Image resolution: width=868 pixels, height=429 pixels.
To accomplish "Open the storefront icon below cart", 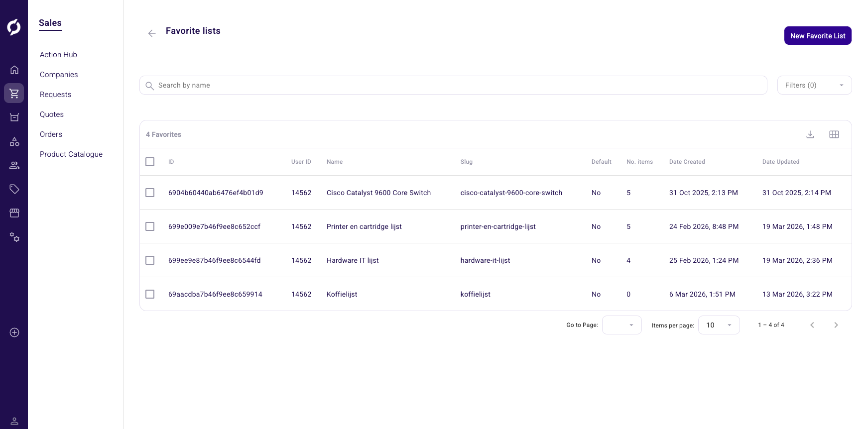I will 14,117.
